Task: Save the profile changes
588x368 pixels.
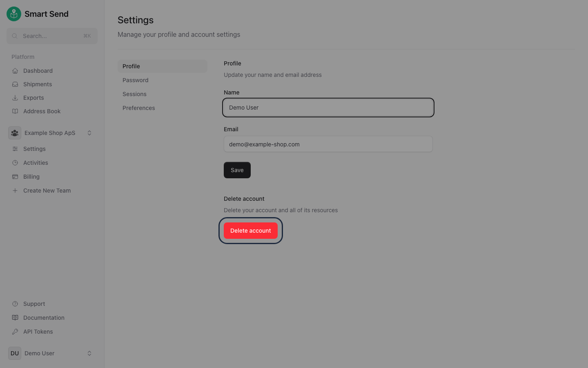Action: click(237, 170)
